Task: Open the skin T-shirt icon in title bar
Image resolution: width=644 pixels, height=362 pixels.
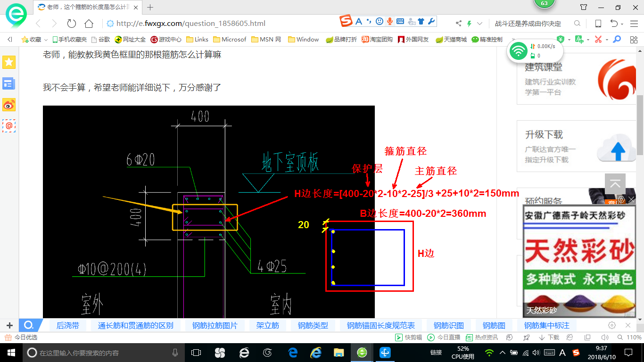Action: click(584, 7)
